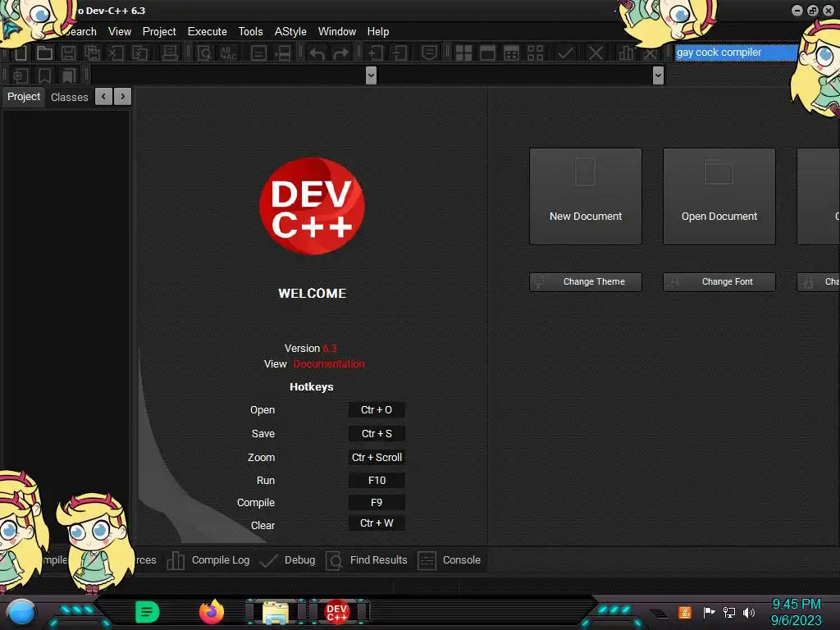This screenshot has height=630, width=840.
Task: Open Firefox from the taskbar
Action: [x=212, y=612]
